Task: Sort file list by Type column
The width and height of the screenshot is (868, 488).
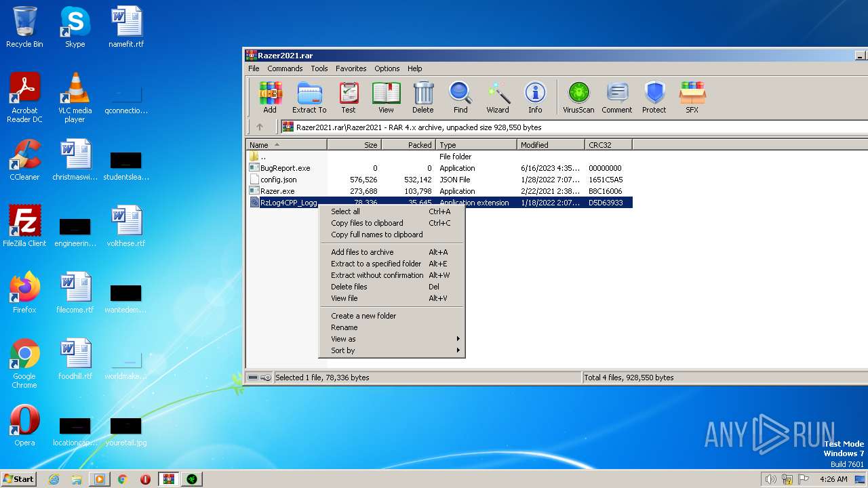Action: [x=476, y=145]
